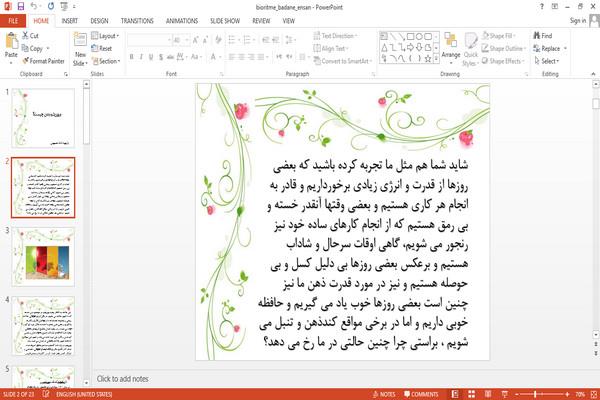Click spell check icon in status bar

click(x=46, y=394)
